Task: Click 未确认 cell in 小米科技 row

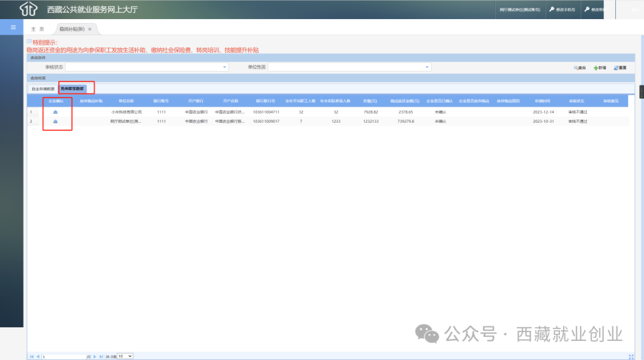Action: 440,112
